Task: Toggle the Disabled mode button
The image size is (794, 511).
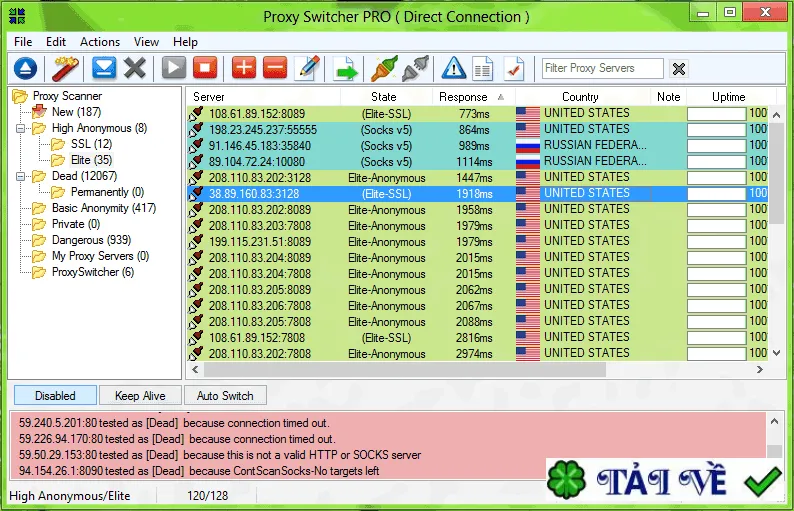Action: coord(55,396)
